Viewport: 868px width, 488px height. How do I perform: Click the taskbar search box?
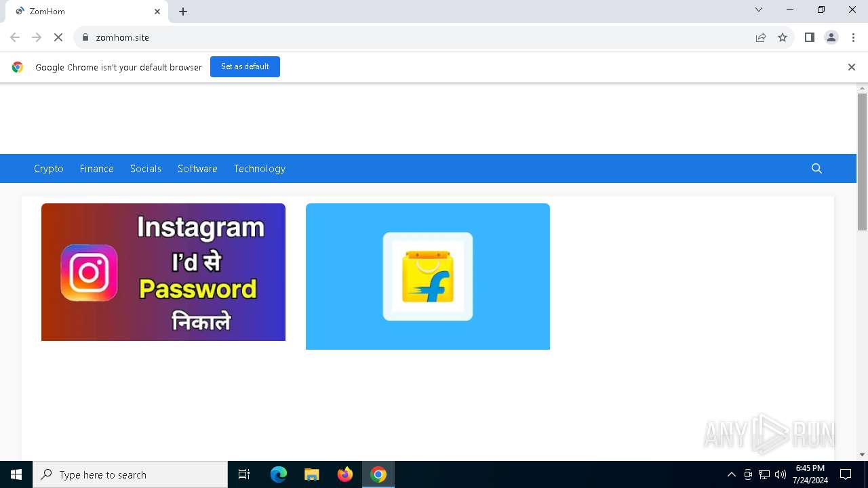130,474
